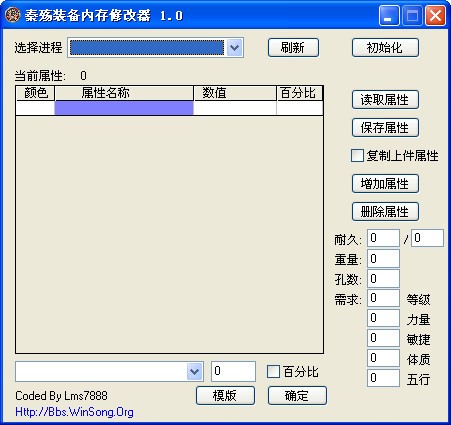Close the 秦殇装备内存修改器 window

[435, 16]
